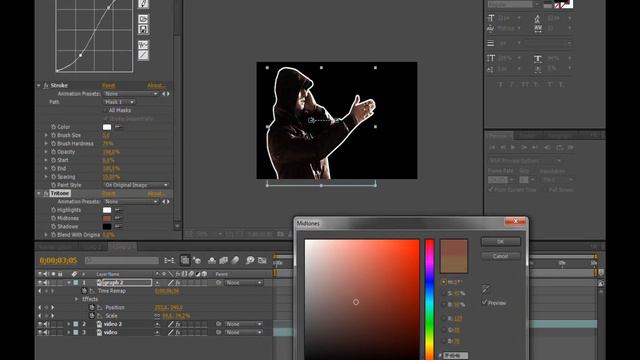Click the Tritone Shadows color swatch
Viewport: 640px width, 360px height.
point(107,227)
